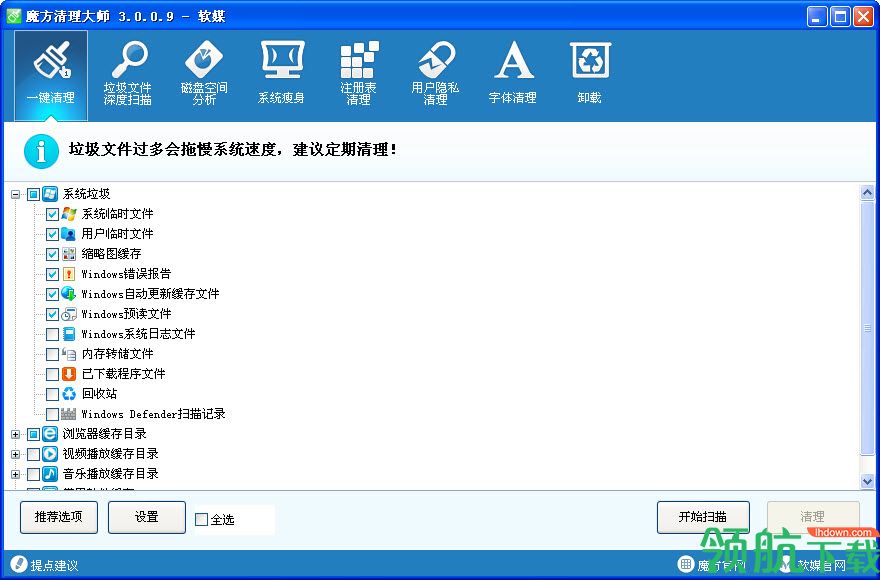Uncheck 缩略图缓存 checkbox
This screenshot has width=880, height=580.
pos(52,254)
